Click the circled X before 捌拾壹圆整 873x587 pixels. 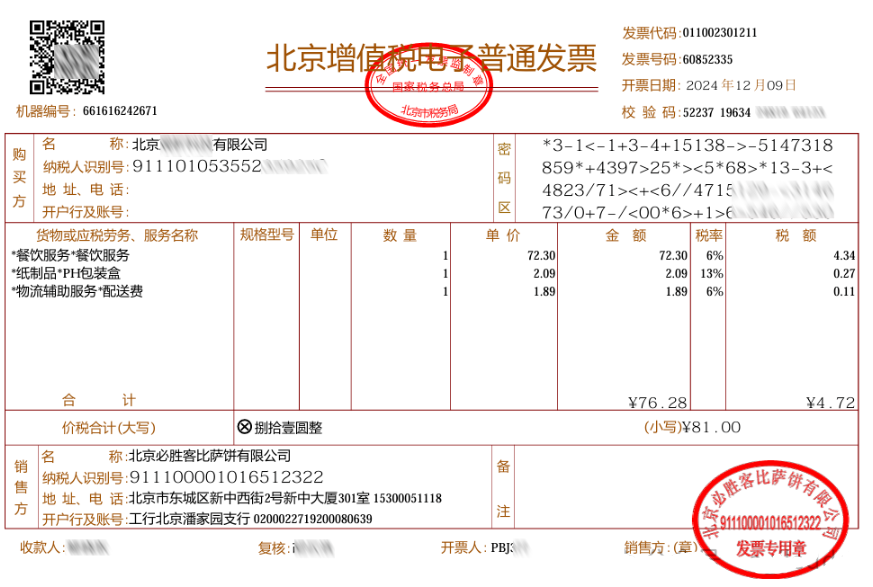pyautogui.click(x=244, y=427)
